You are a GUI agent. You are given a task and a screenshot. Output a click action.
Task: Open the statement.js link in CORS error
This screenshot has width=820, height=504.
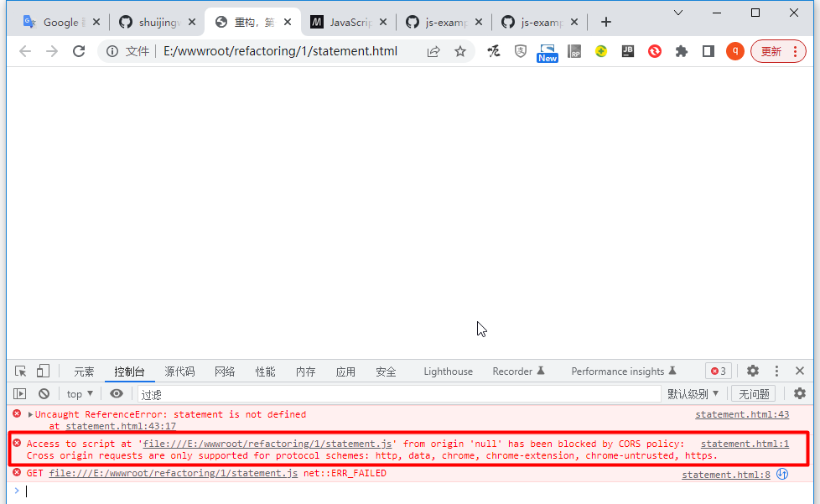click(x=267, y=444)
